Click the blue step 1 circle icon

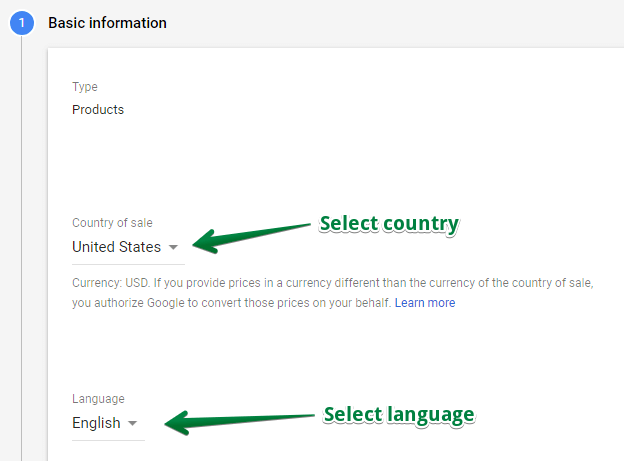pyautogui.click(x=22, y=23)
